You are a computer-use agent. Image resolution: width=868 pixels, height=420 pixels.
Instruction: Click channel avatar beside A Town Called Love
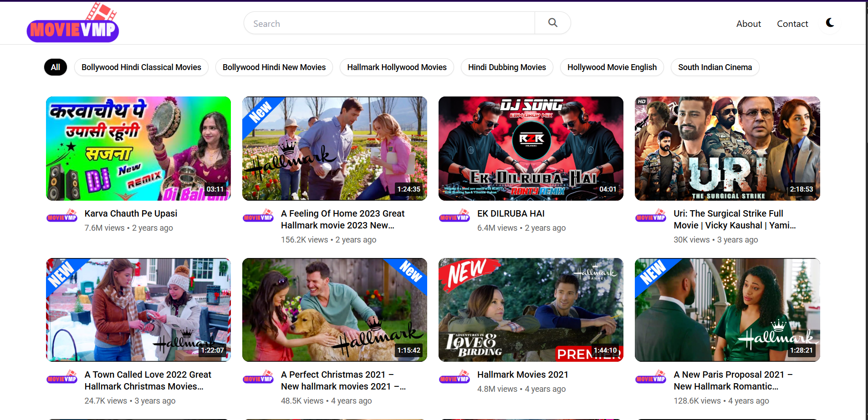click(62, 376)
